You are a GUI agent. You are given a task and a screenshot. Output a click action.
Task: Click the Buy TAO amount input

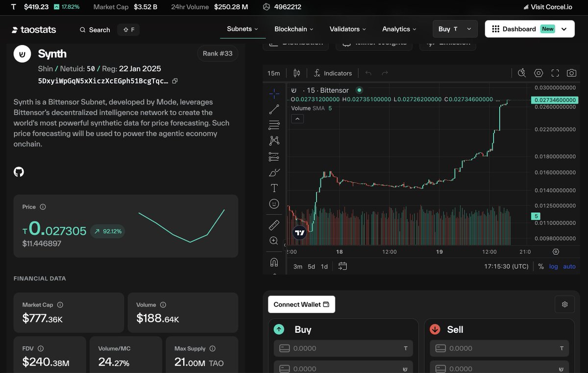click(x=343, y=348)
